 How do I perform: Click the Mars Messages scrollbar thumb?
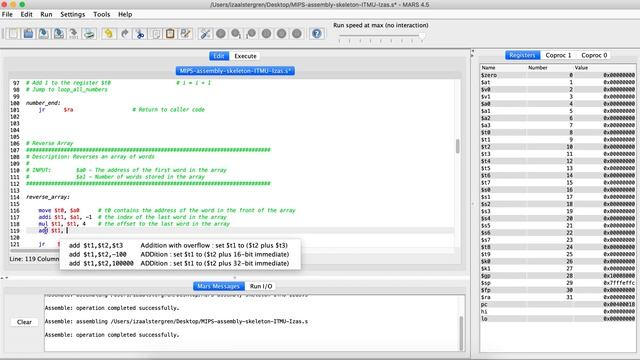tap(462, 333)
